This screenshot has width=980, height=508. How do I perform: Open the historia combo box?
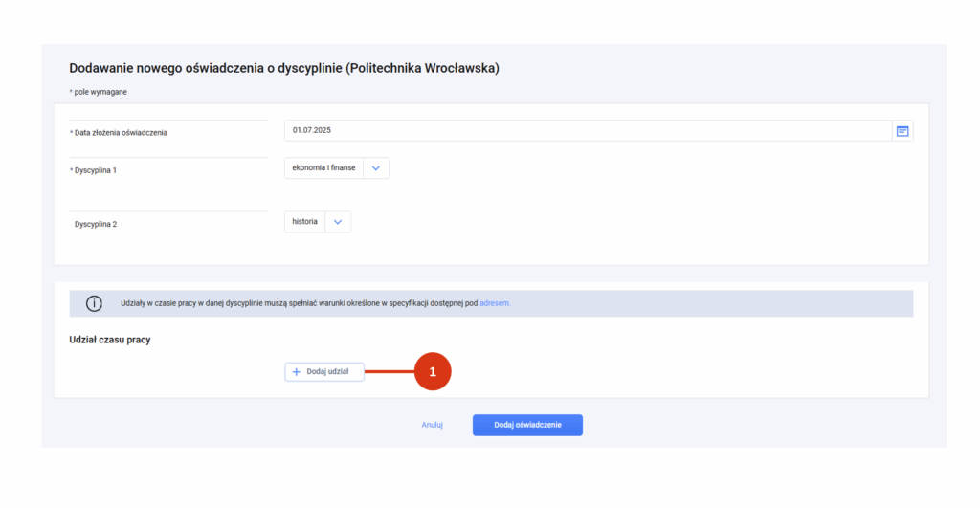318,222
